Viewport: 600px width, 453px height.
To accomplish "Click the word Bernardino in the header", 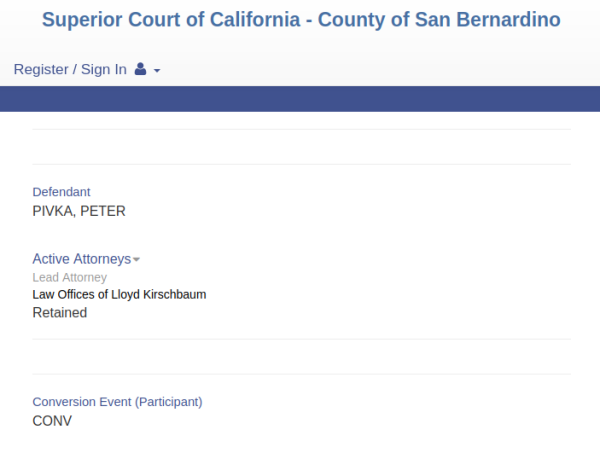I will (x=509, y=20).
